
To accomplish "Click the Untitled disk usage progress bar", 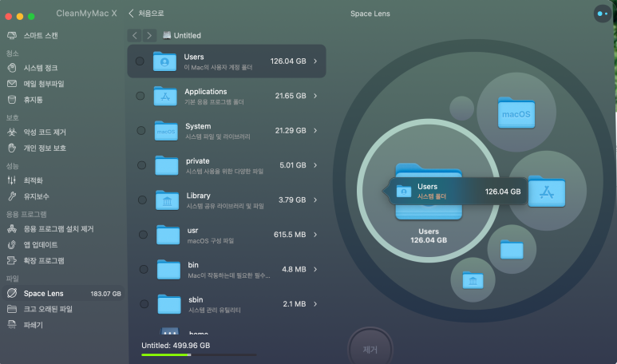I will [x=199, y=355].
